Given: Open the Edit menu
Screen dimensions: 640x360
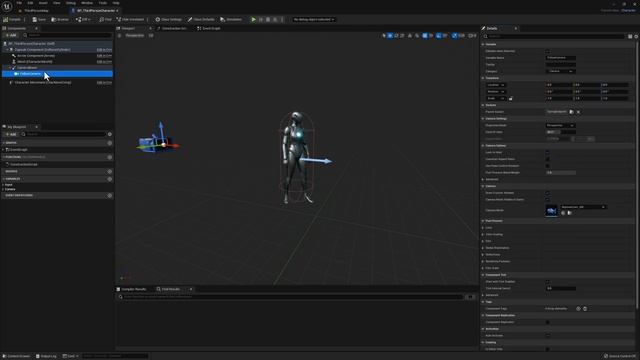Looking at the screenshot, I should coord(30,3).
